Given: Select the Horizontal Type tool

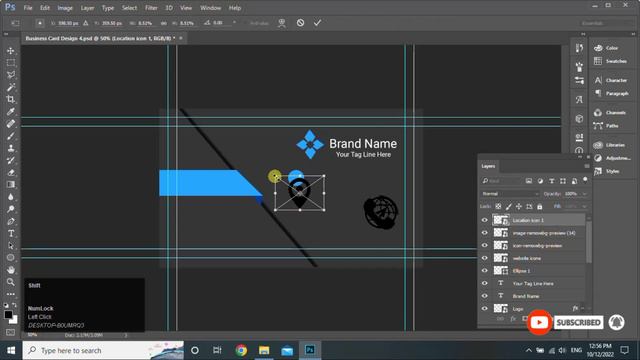Looking at the screenshot, I should [x=11, y=233].
